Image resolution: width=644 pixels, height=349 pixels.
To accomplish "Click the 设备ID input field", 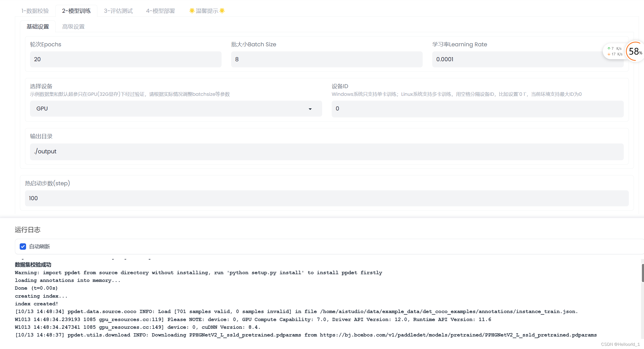I will click(x=477, y=109).
